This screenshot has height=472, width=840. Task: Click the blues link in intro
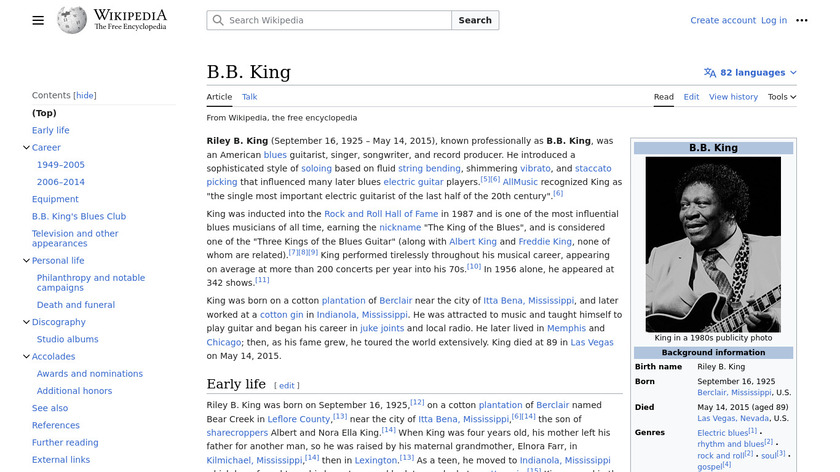[x=275, y=155]
